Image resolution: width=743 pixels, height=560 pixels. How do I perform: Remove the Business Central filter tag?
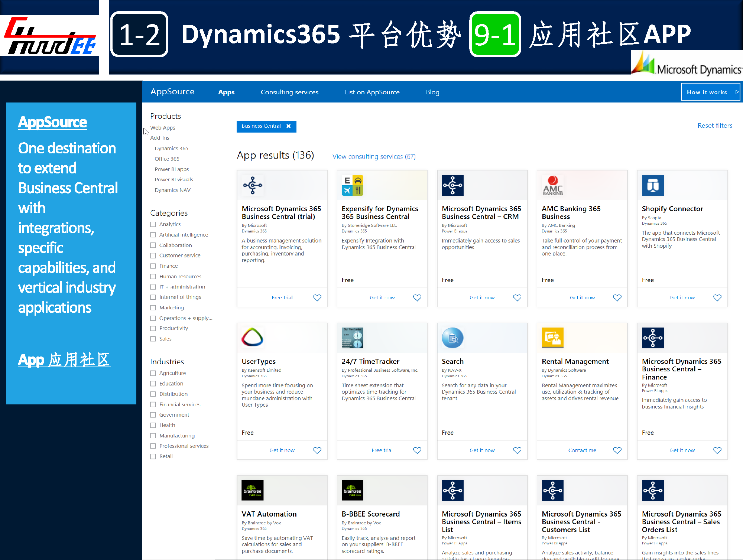(x=289, y=126)
